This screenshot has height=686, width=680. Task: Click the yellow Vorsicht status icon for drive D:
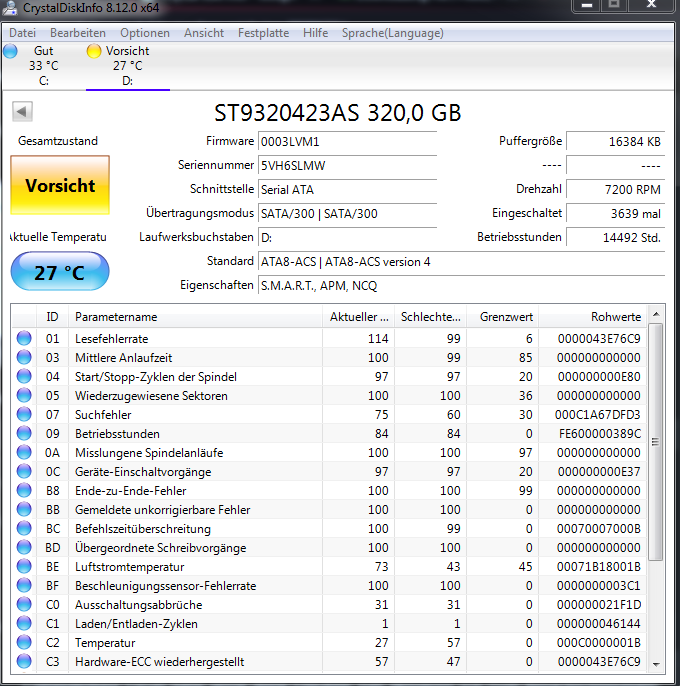click(x=94, y=51)
